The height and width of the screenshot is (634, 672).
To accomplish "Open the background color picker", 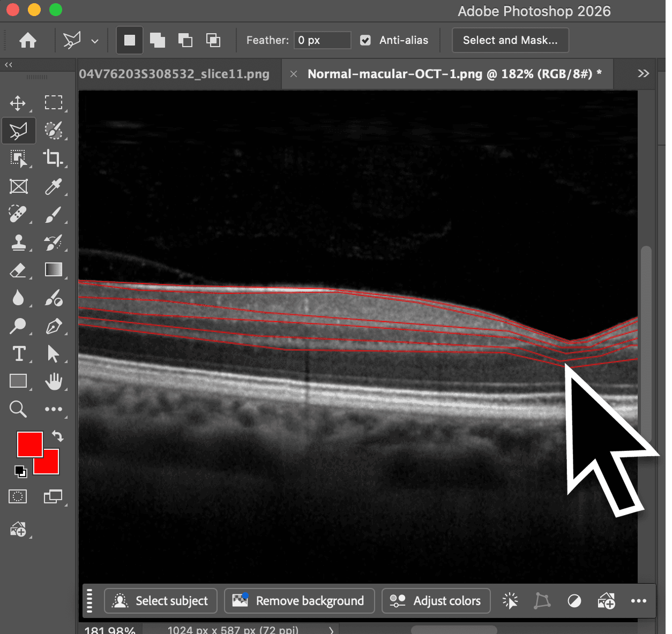I will 50,466.
